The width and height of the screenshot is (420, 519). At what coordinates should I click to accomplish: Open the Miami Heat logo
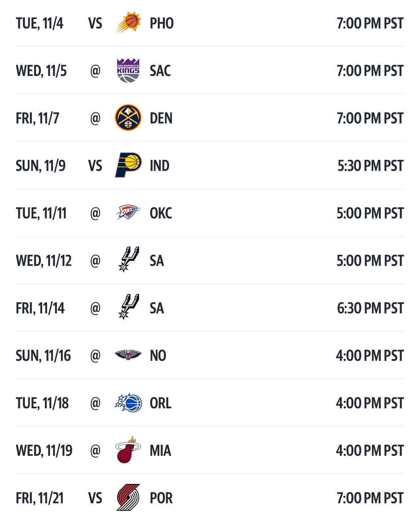pos(128,450)
